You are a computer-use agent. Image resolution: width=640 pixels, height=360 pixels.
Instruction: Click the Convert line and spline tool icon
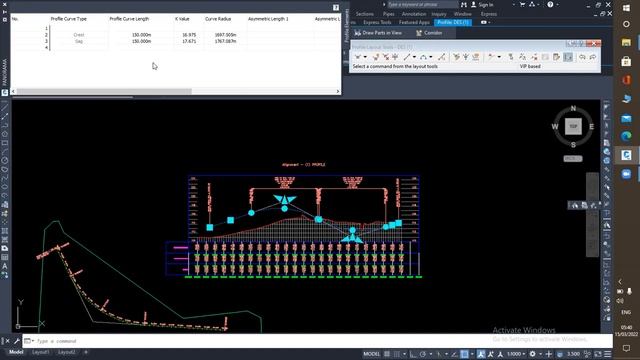(441, 57)
